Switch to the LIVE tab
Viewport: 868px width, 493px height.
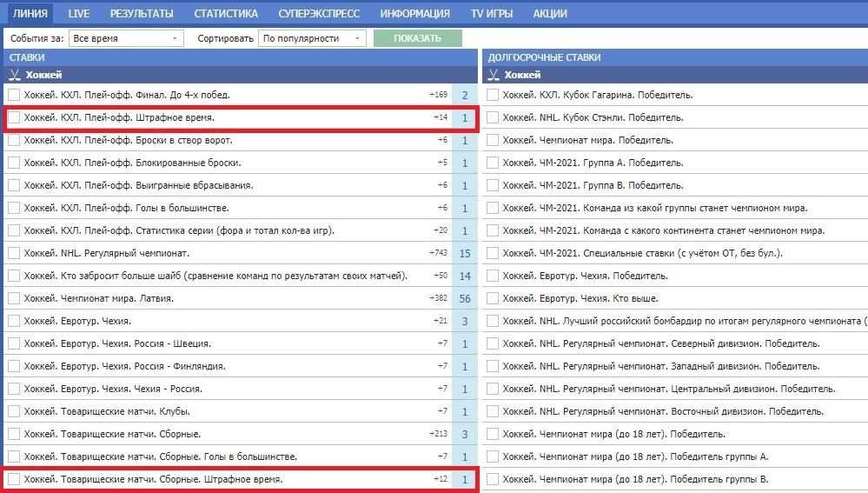78,13
